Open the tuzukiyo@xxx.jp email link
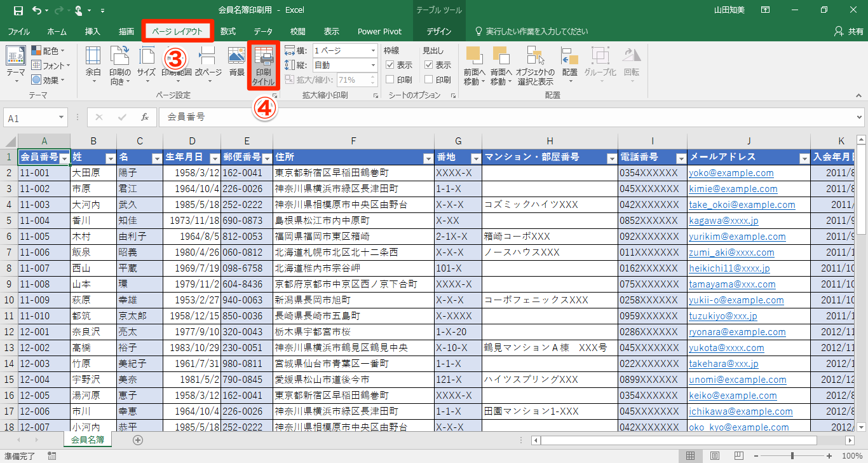Viewport: 868px width, 463px height. point(723,316)
